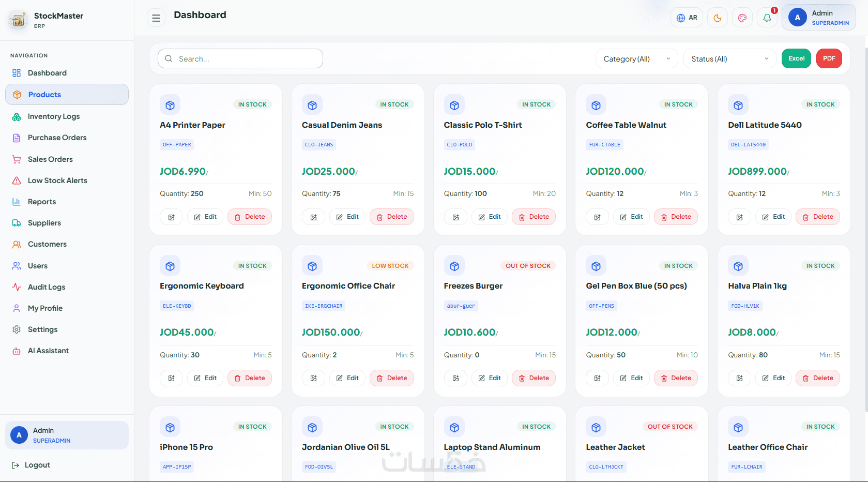
Task: Open Low Stock Alerts page
Action: (67, 180)
